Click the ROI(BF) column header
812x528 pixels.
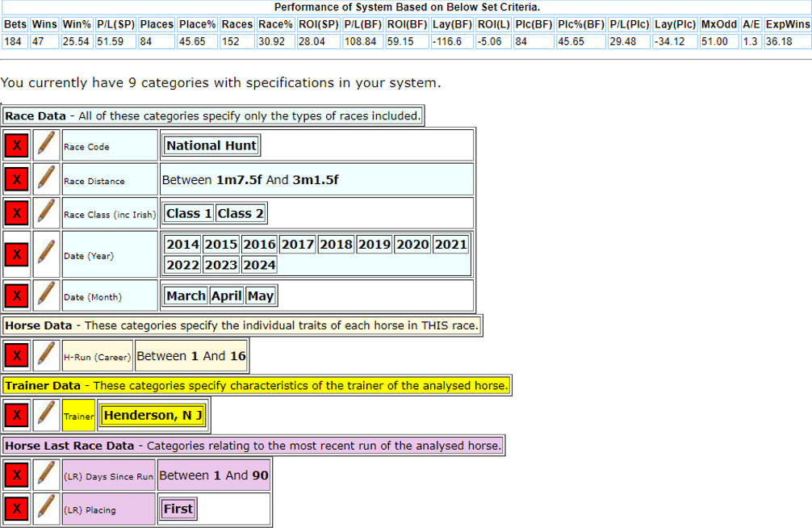[x=407, y=24]
